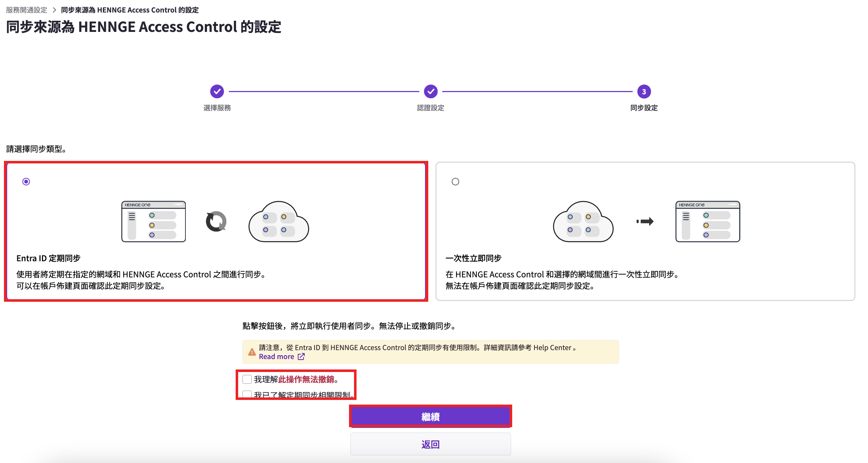Click the Entra ID 定期同步 card title
This screenshot has width=868, height=463.
48,258
